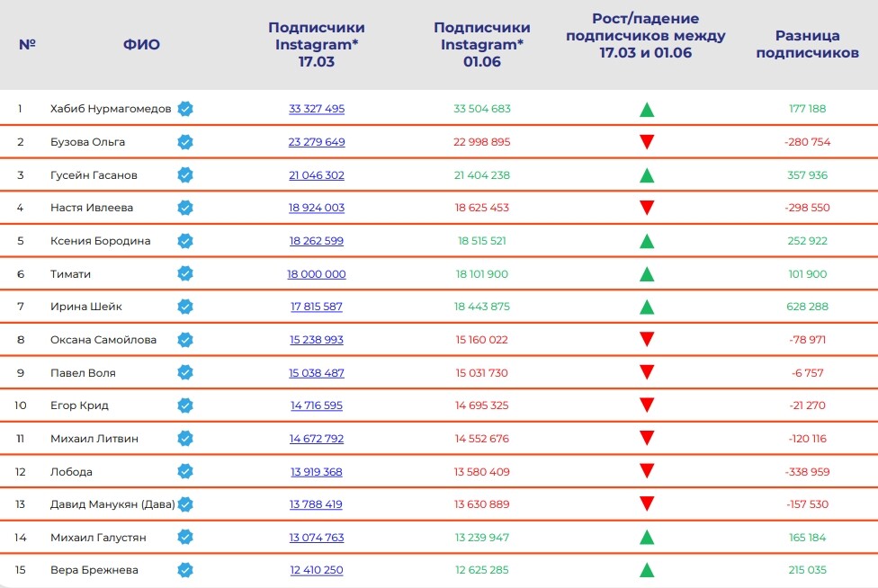This screenshot has height=588, width=878.
Task: Open the 23 279 649 subscriber link
Action: [x=317, y=142]
